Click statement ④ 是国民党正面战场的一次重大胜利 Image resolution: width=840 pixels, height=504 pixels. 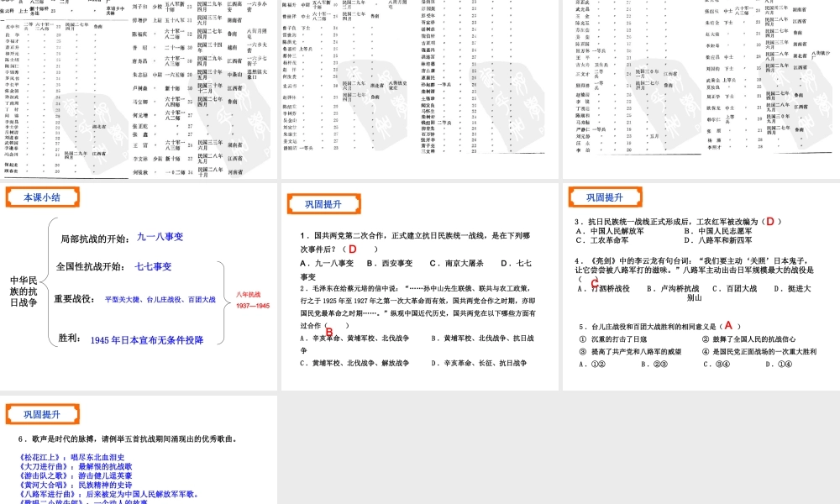click(759, 351)
